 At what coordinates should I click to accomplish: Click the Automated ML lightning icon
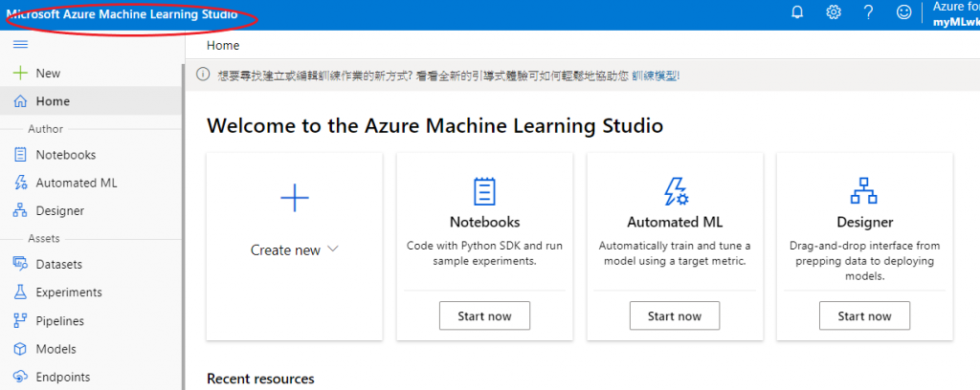[675, 191]
